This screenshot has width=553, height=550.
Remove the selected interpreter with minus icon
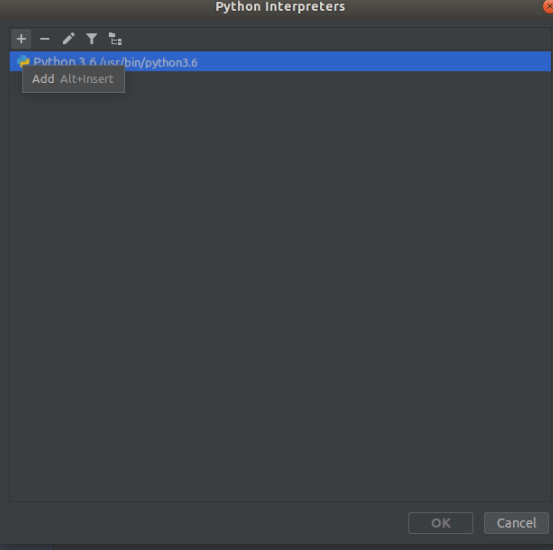coord(45,39)
